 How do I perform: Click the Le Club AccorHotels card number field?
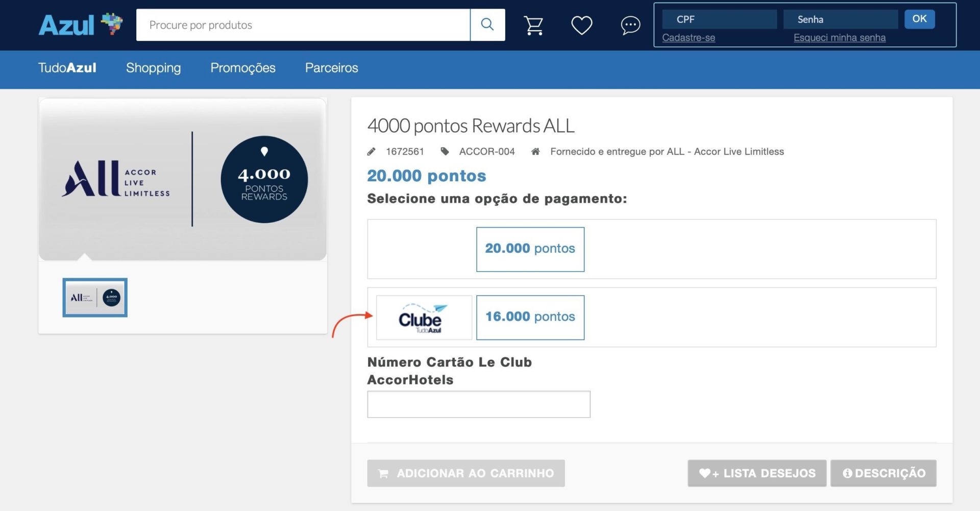click(479, 404)
